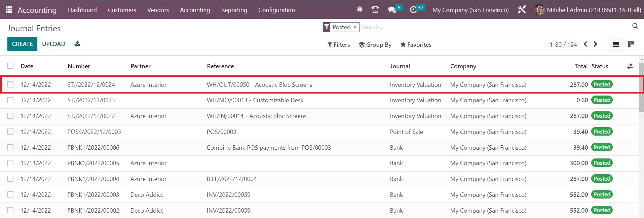Click the CREATE button
The height and width of the screenshot is (218, 644).
point(22,44)
